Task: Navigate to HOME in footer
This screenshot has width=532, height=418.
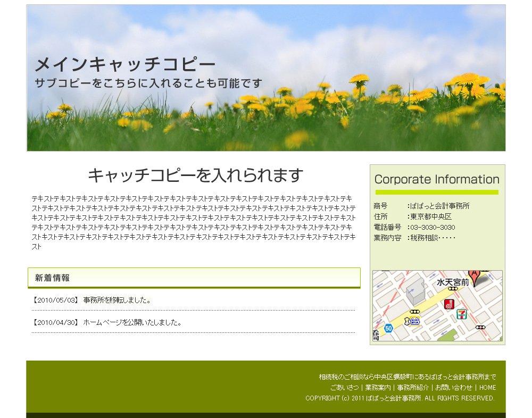Action: coord(487,388)
